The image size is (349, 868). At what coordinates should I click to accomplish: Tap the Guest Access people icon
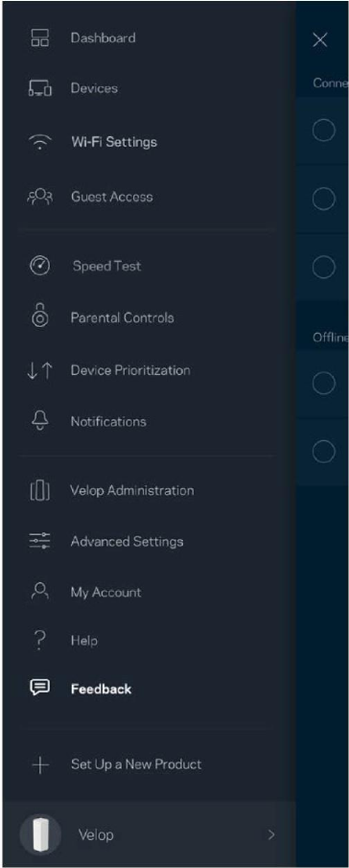[x=39, y=197]
